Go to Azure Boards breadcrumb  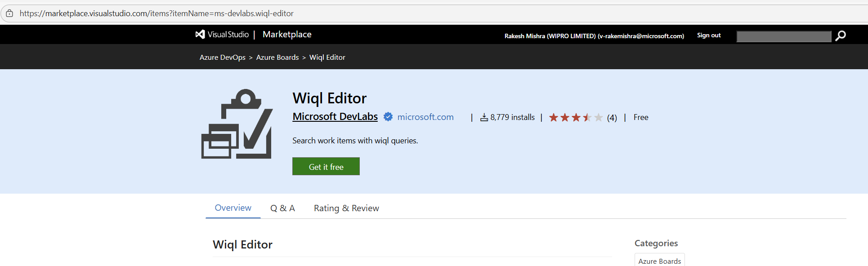click(x=277, y=57)
